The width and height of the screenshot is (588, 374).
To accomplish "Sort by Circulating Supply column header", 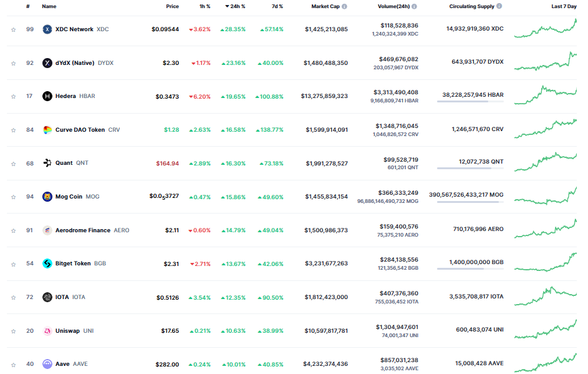I will (x=472, y=6).
